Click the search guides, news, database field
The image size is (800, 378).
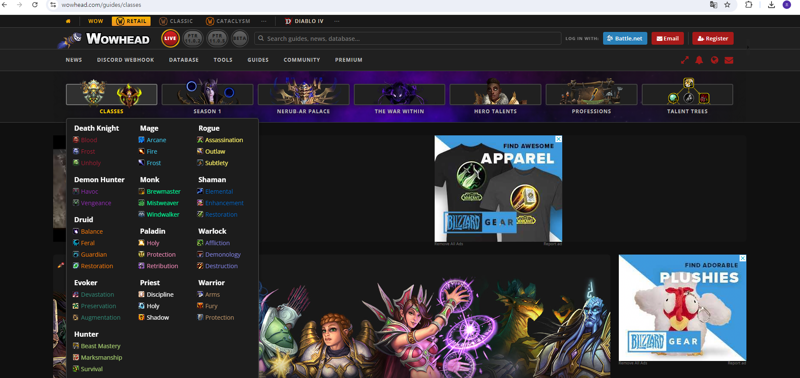point(408,38)
